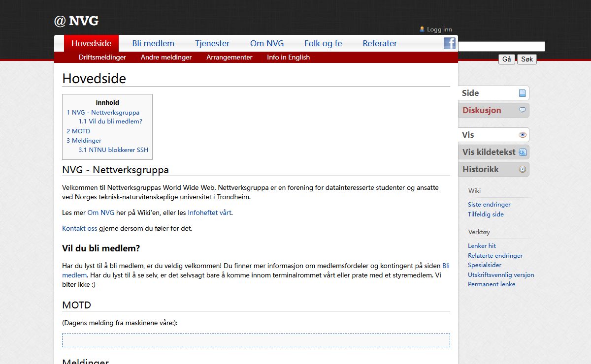The height and width of the screenshot is (364, 591).
Task: Click the Hovedside page heading
Action: point(94,78)
